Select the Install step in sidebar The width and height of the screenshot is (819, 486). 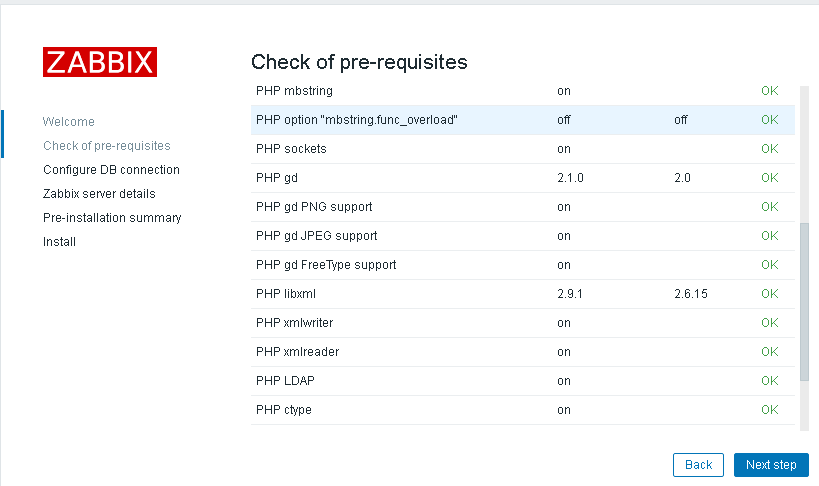tap(59, 242)
